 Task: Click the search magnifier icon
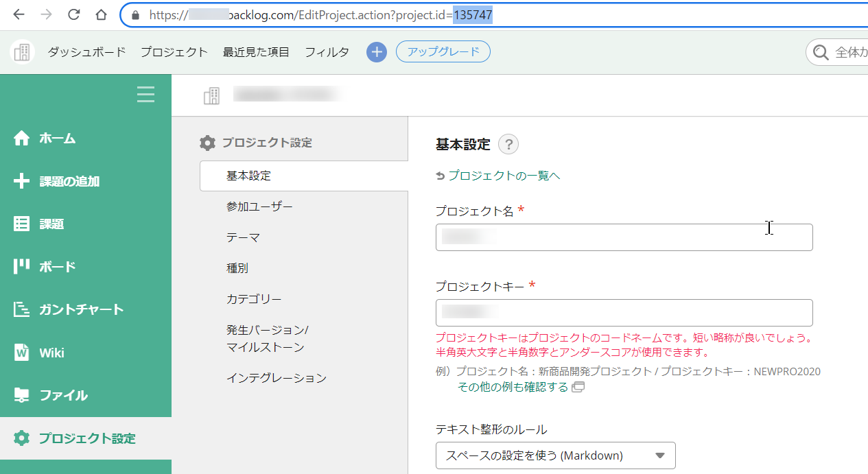point(821,52)
